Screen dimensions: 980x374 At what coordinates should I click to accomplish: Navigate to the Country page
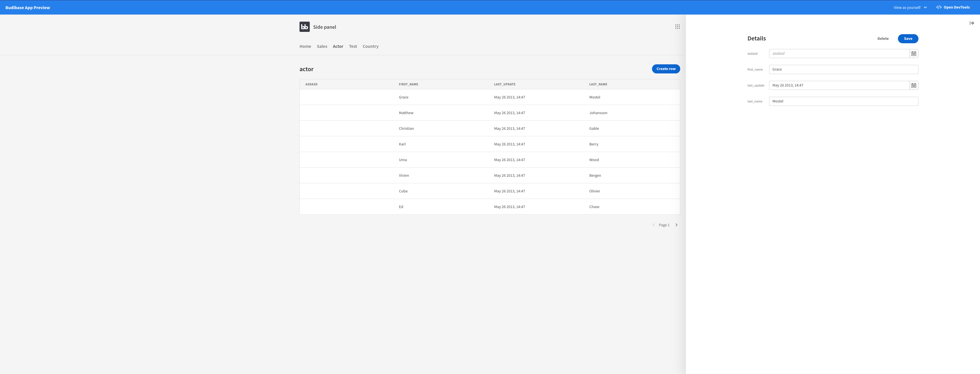pos(370,46)
